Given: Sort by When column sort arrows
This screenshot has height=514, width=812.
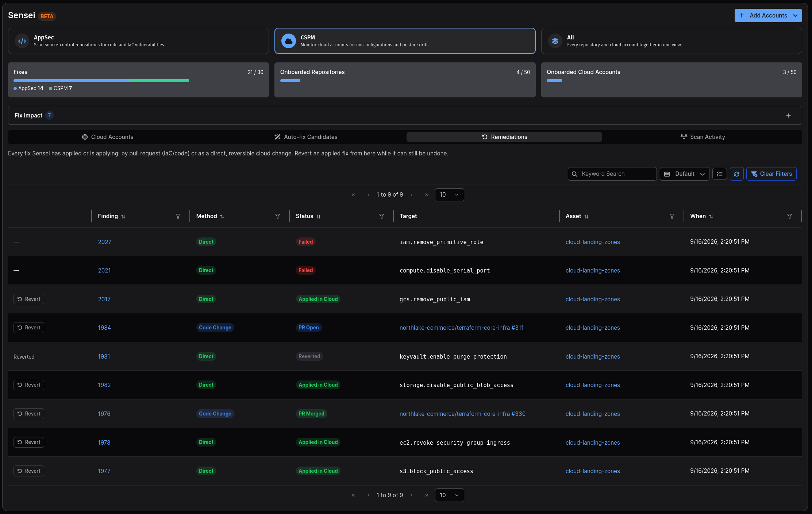Looking at the screenshot, I should (x=711, y=216).
